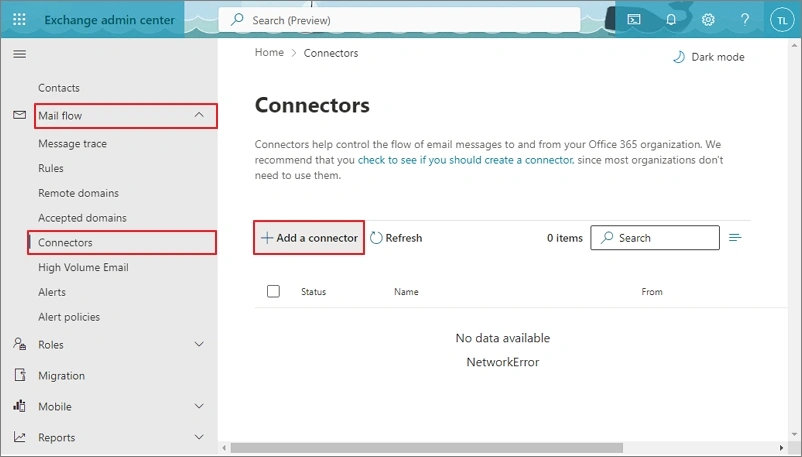Expand the Roles section chevron
This screenshot has height=457, width=802.
(199, 344)
